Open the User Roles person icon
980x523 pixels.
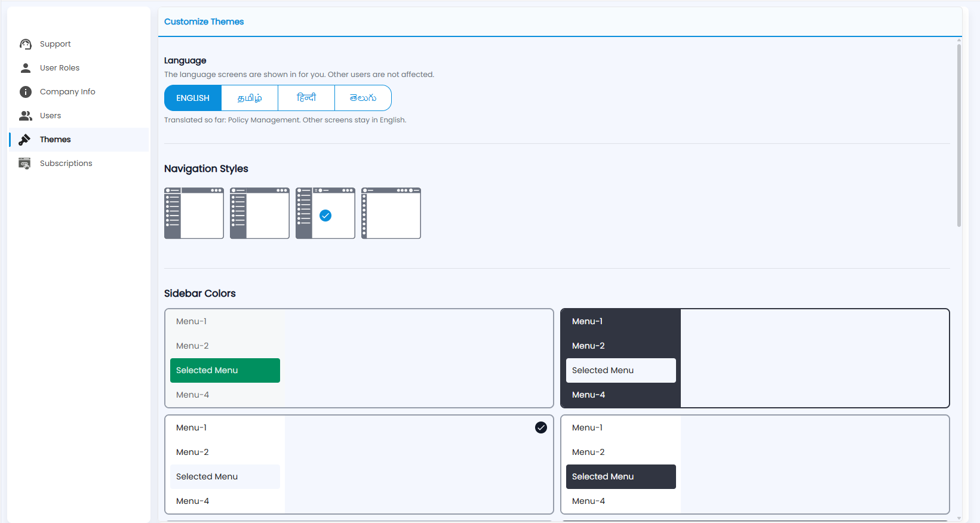[26, 68]
